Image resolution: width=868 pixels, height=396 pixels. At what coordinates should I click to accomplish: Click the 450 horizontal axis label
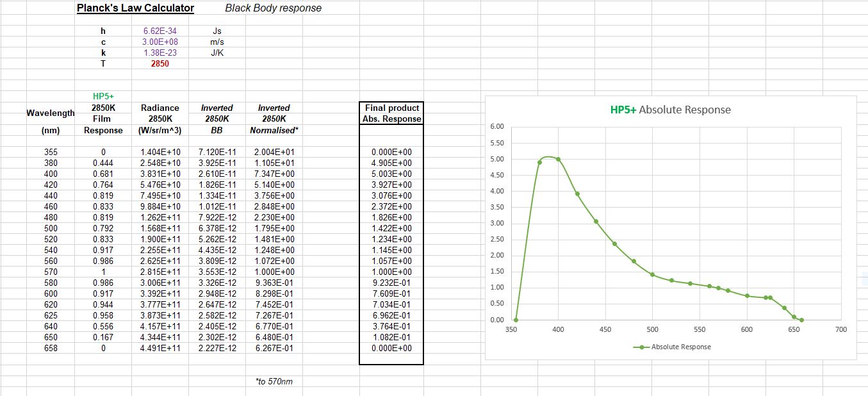pyautogui.click(x=605, y=329)
